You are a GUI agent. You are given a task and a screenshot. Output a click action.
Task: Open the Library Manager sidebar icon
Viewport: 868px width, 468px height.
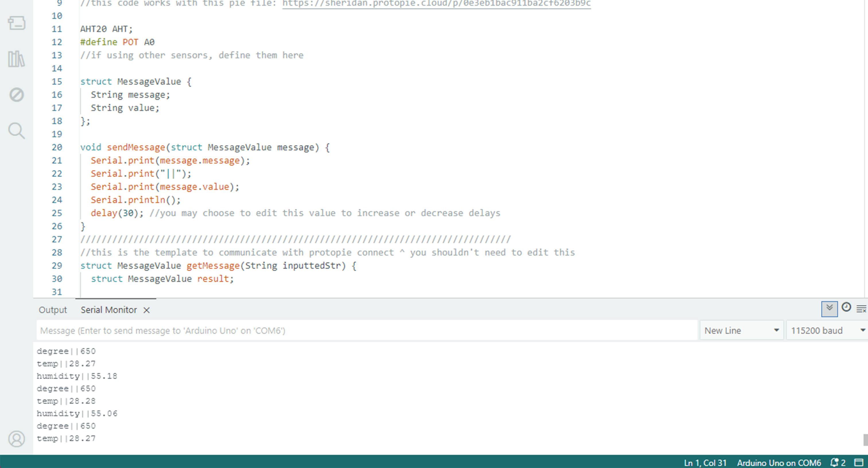pyautogui.click(x=17, y=59)
